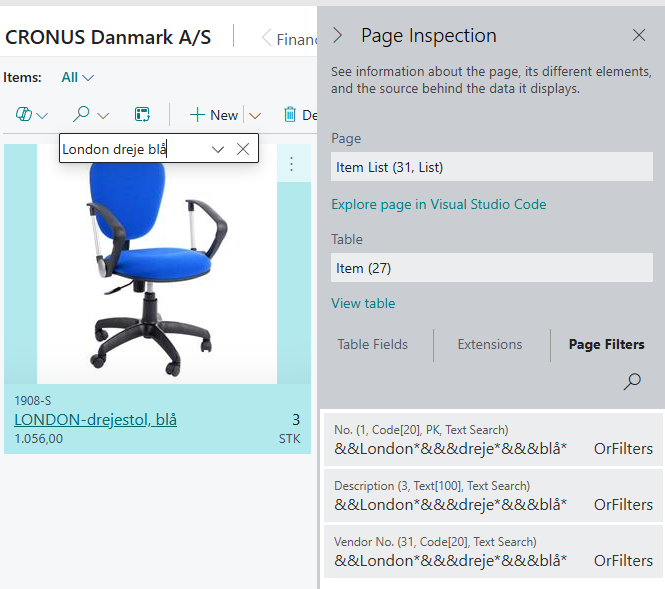
Task: Open the LONDON-drejestol, blå item link
Action: [x=95, y=419]
